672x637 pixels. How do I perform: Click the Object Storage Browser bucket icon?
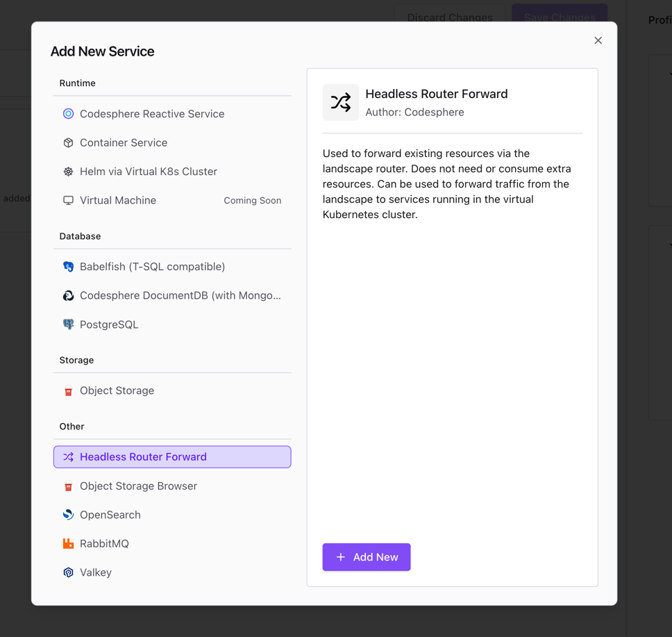(x=68, y=486)
